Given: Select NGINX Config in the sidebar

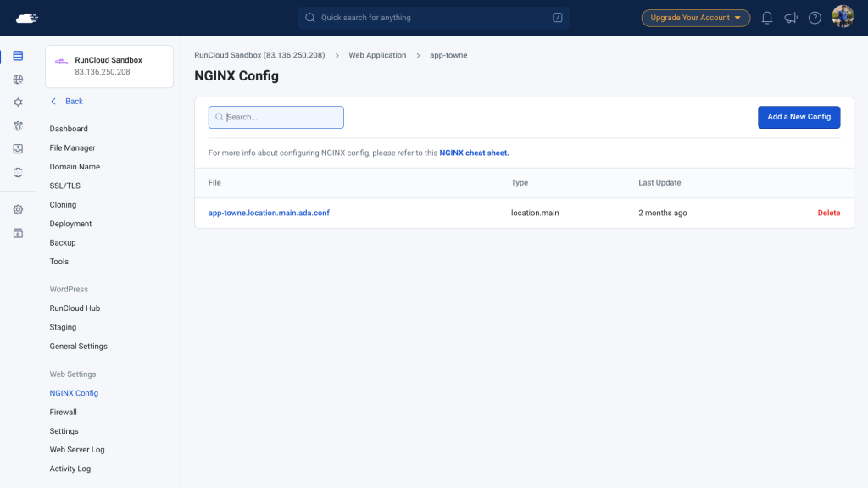Looking at the screenshot, I should click(x=74, y=393).
